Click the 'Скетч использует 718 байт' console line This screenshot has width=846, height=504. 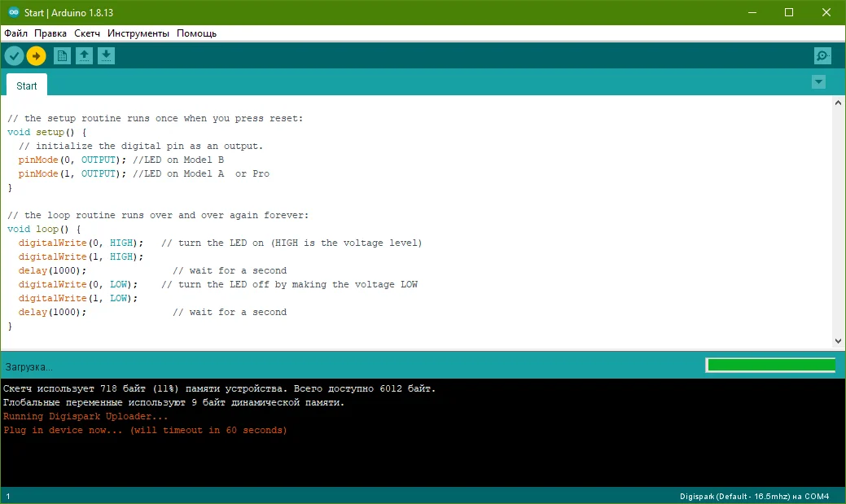click(219, 388)
